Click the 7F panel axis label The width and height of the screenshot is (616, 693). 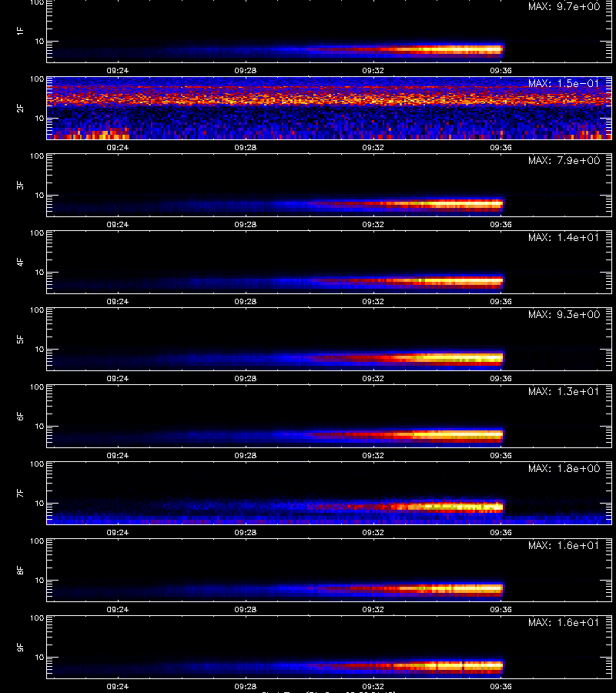tap(20, 493)
